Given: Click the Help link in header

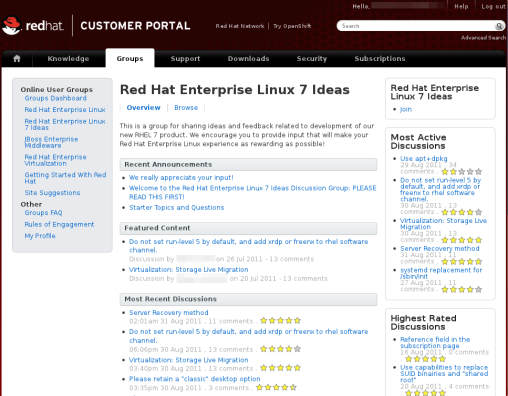Looking at the screenshot, I should [x=461, y=6].
